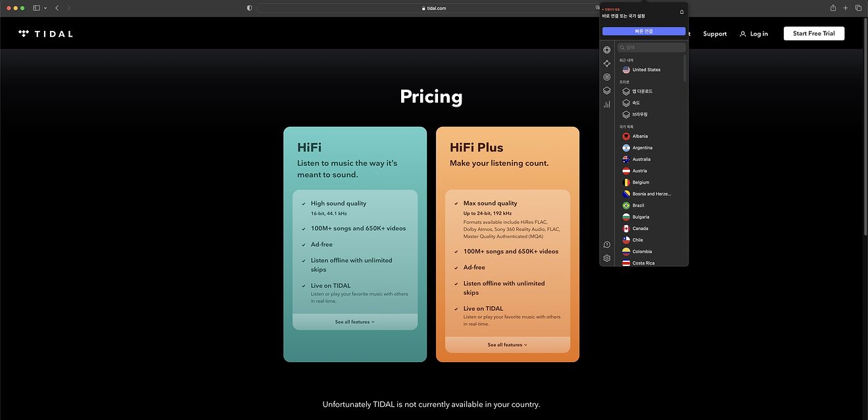Click the HiFi Plus plan card title

(477, 147)
